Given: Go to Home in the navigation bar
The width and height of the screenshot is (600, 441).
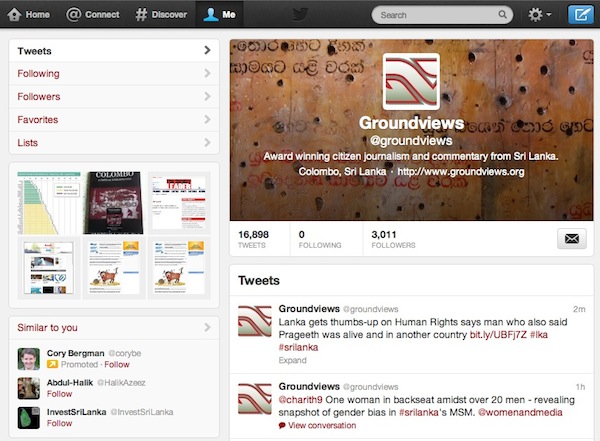Looking at the screenshot, I should pos(29,15).
